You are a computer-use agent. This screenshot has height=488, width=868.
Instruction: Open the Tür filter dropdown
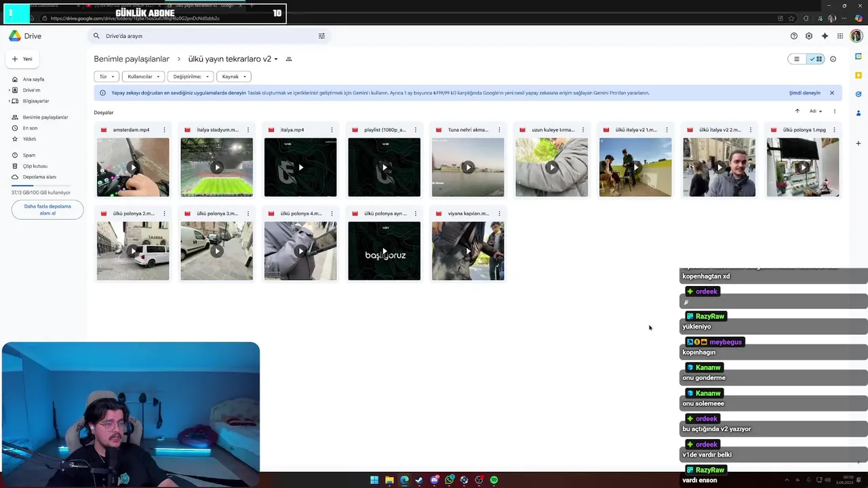coord(107,77)
